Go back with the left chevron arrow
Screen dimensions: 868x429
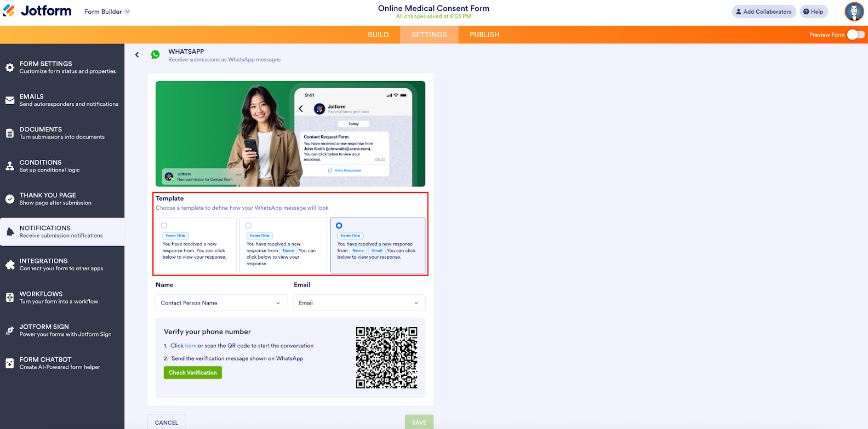pos(137,55)
